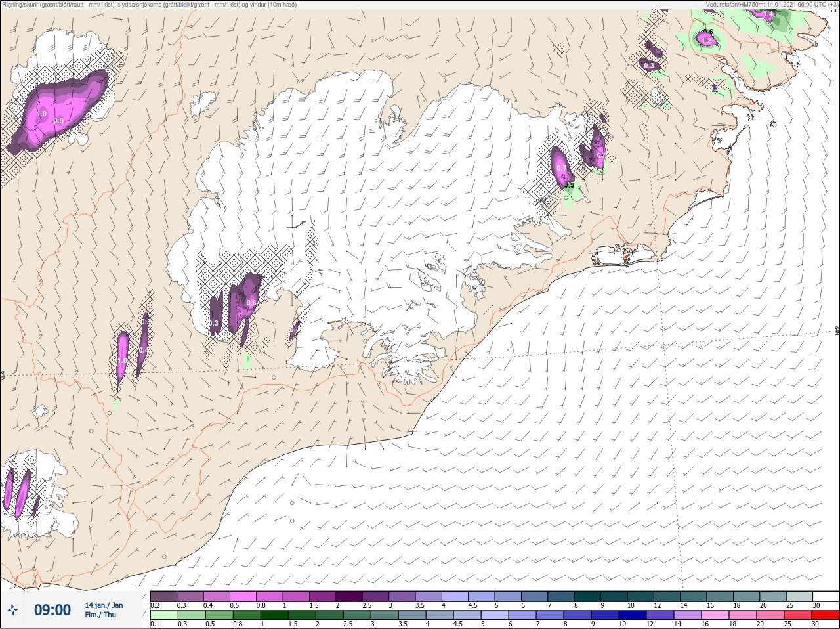The image size is (840, 629).
Task: Select the upper legend teal swatch starting at 10
Action: point(642,596)
